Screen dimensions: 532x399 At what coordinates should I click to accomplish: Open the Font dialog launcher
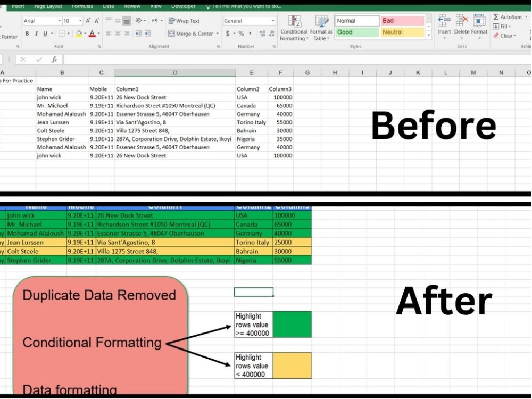99,46
